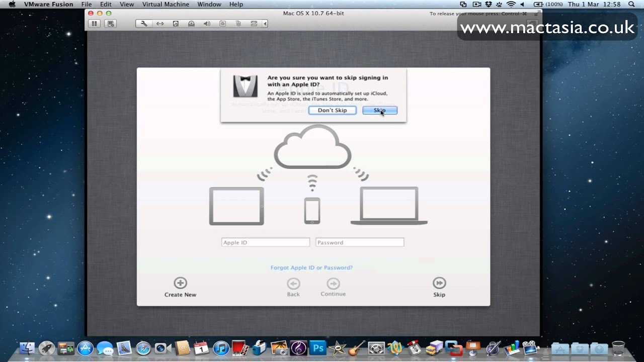Click the Wi-Fi status menu icon
Image resolution: width=644 pixels, height=362 pixels.
(511, 4)
